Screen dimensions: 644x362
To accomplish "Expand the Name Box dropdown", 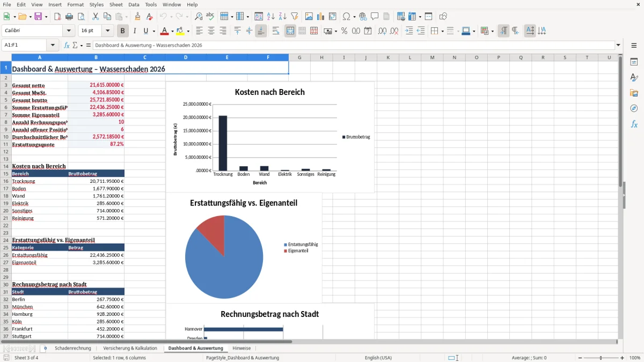I will [53, 45].
